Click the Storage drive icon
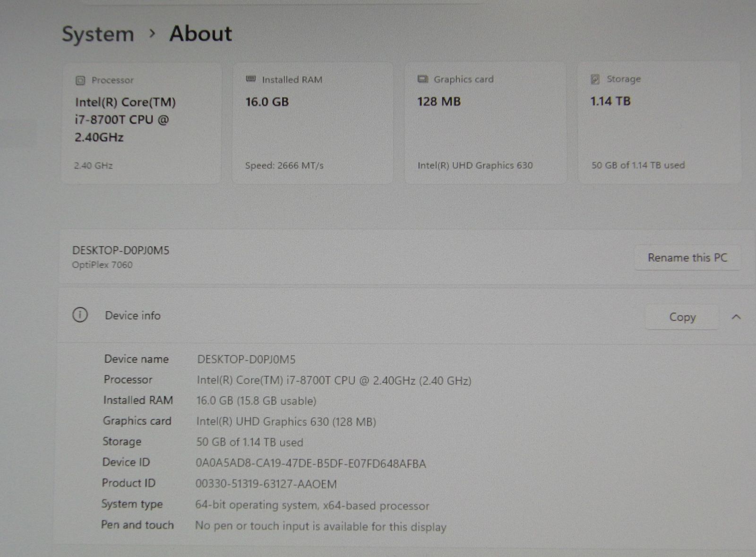This screenshot has width=756, height=557. tap(595, 79)
